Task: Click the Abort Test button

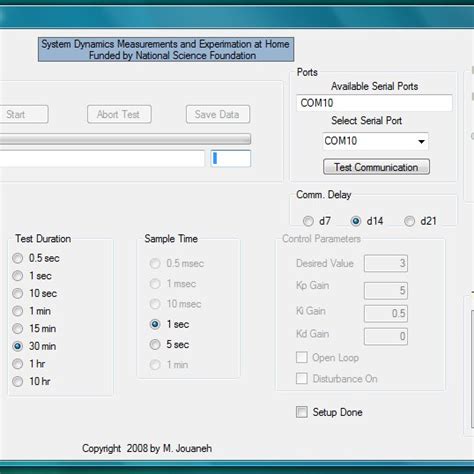Action: point(119,114)
